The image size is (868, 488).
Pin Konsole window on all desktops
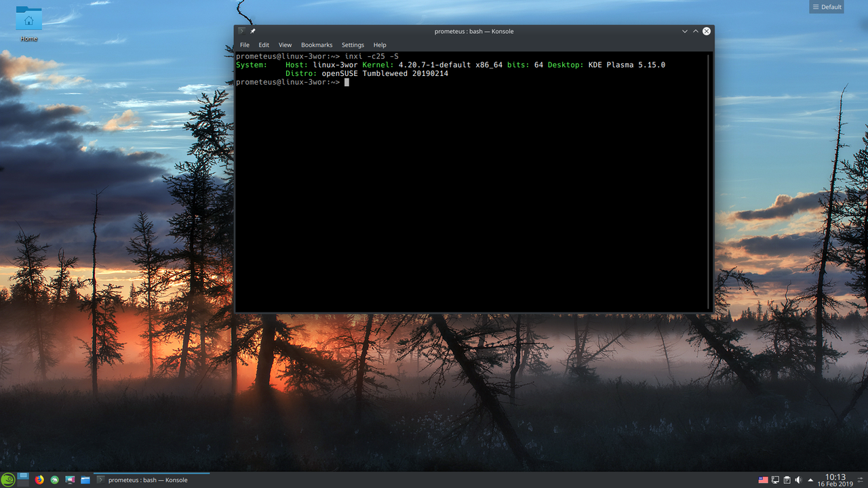(253, 31)
